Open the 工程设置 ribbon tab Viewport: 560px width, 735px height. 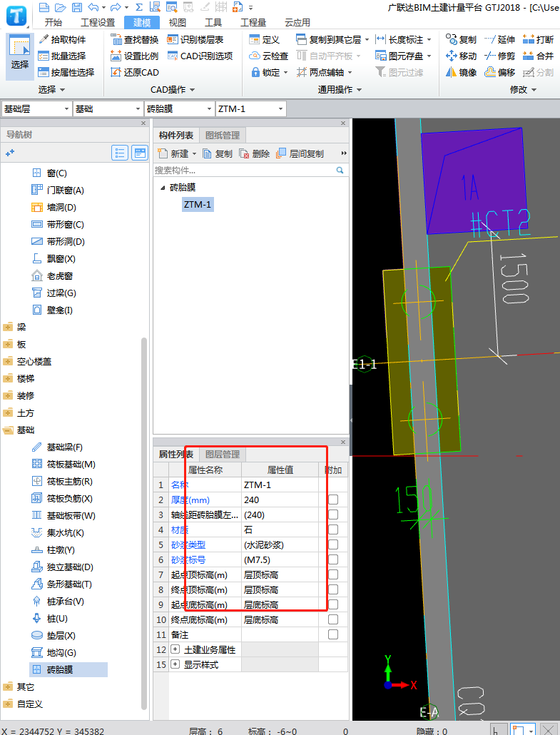98,23
